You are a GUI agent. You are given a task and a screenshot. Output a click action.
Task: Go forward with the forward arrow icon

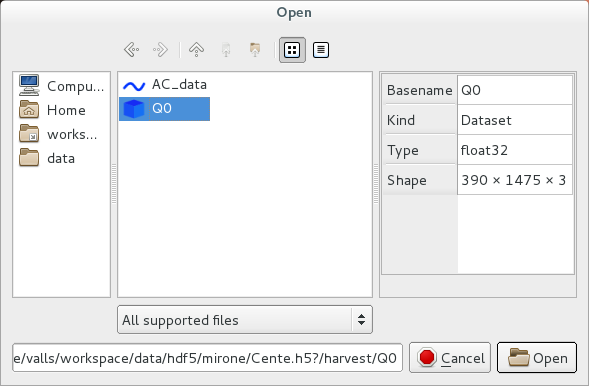point(160,50)
